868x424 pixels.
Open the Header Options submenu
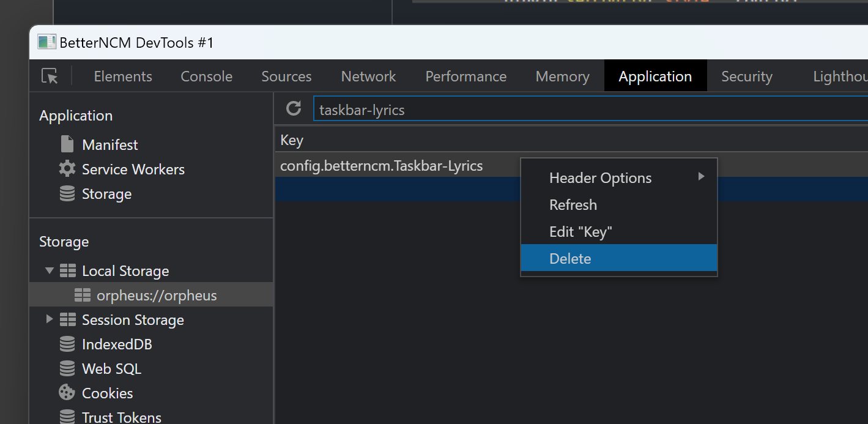pyautogui.click(x=599, y=177)
